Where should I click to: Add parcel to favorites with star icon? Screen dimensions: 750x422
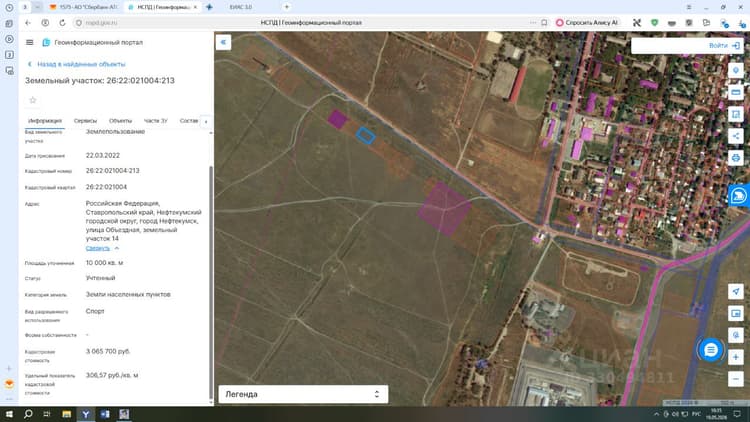[x=33, y=100]
